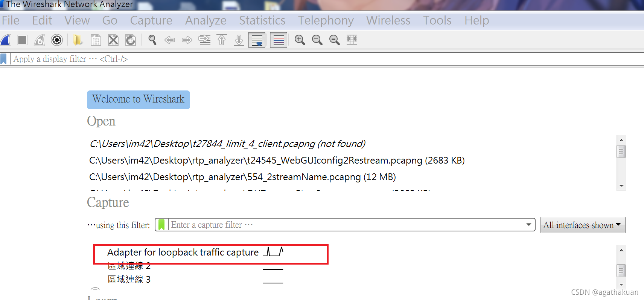Screen dimensions: 644x300
Task: Toggle auto-scroll during live capture
Action: (257, 40)
